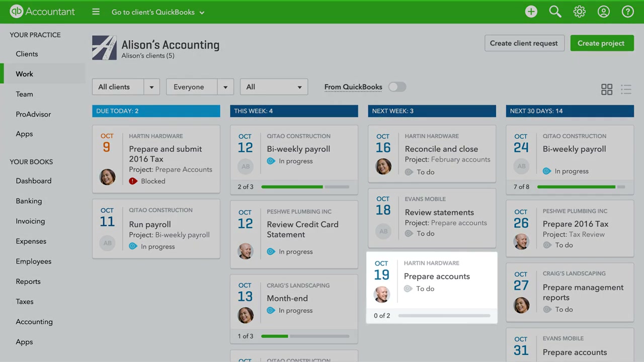644x362 pixels.
Task: Open Reconcile and close task title
Action: [x=441, y=149]
